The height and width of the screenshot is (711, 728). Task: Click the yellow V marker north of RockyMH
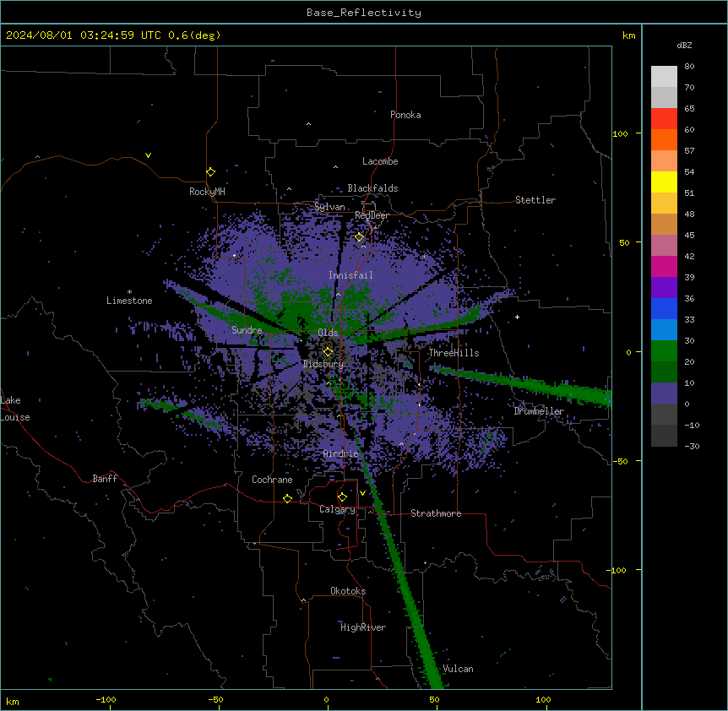pyautogui.click(x=148, y=155)
